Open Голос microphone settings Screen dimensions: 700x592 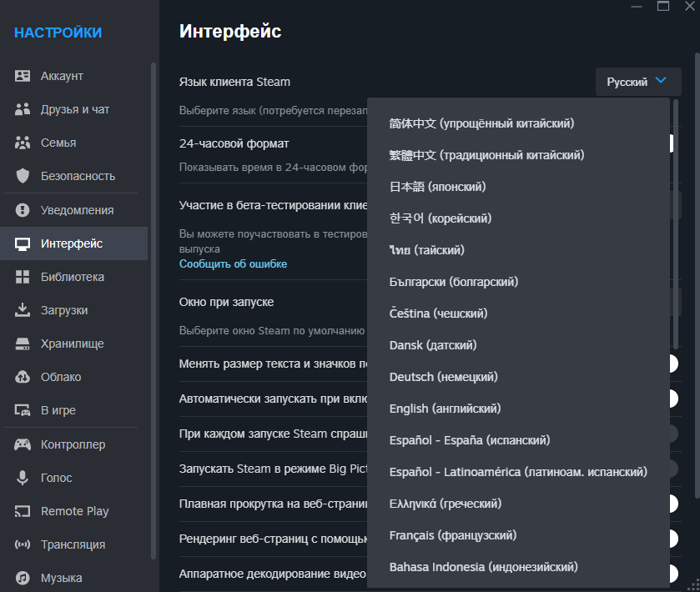pyautogui.click(x=73, y=478)
